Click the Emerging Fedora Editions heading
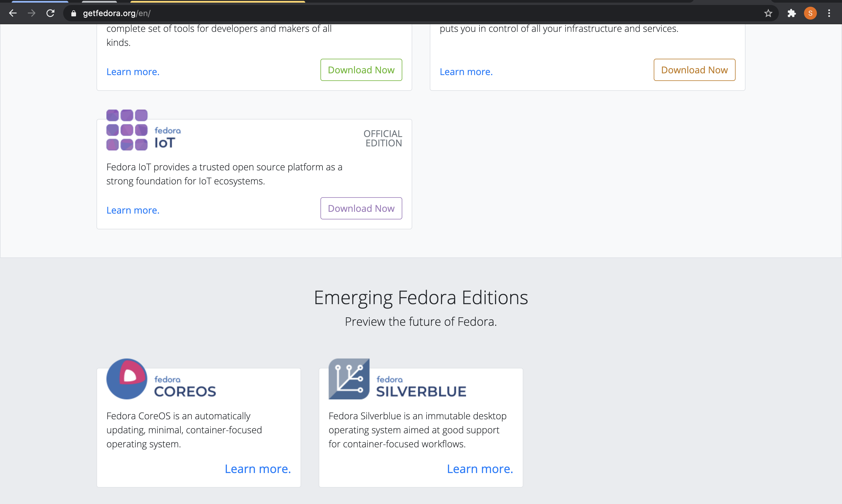 point(421,297)
